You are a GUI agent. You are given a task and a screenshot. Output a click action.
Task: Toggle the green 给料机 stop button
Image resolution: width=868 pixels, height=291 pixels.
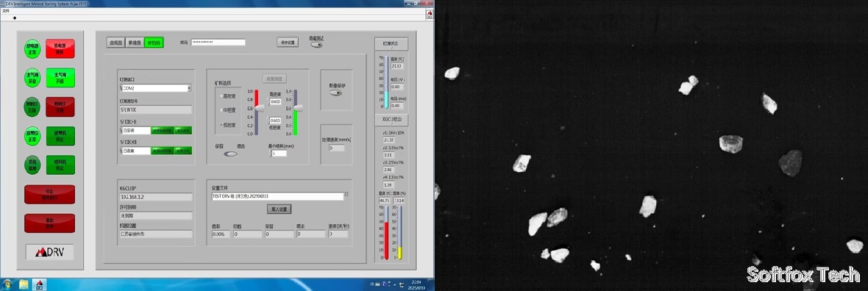click(60, 165)
